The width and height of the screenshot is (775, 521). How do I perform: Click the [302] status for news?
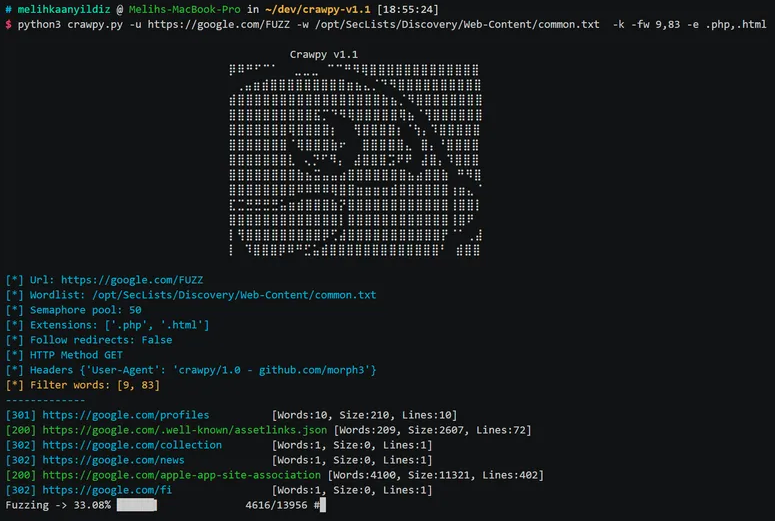coord(21,460)
